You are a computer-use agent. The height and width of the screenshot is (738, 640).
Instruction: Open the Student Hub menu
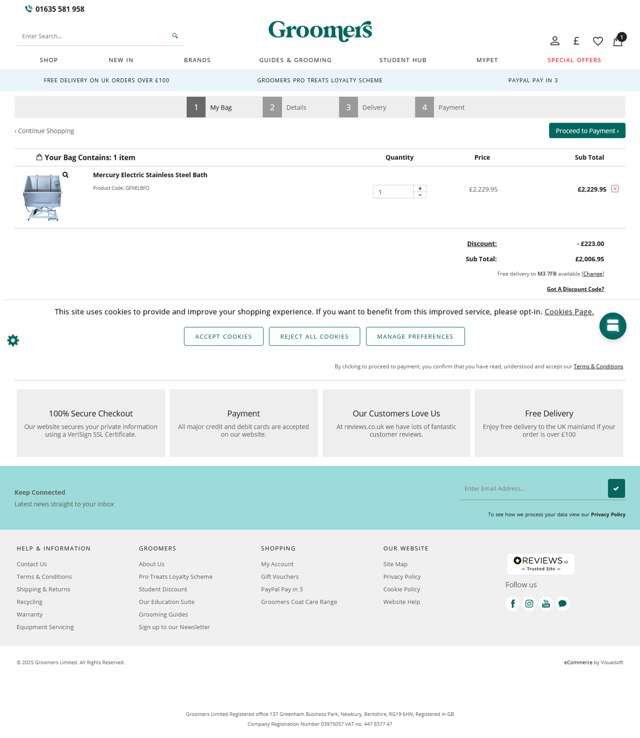pos(403,60)
